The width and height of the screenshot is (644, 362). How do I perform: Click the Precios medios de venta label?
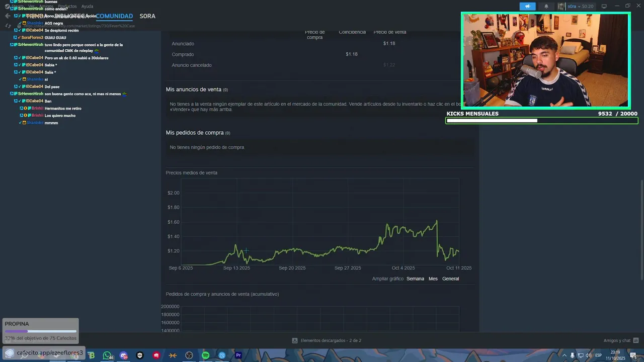point(192,172)
